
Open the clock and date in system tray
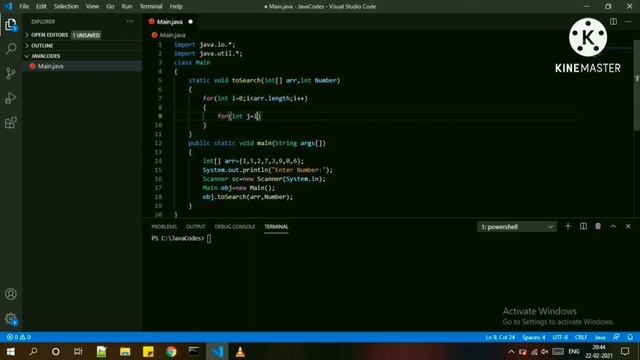pyautogui.click(x=599, y=351)
